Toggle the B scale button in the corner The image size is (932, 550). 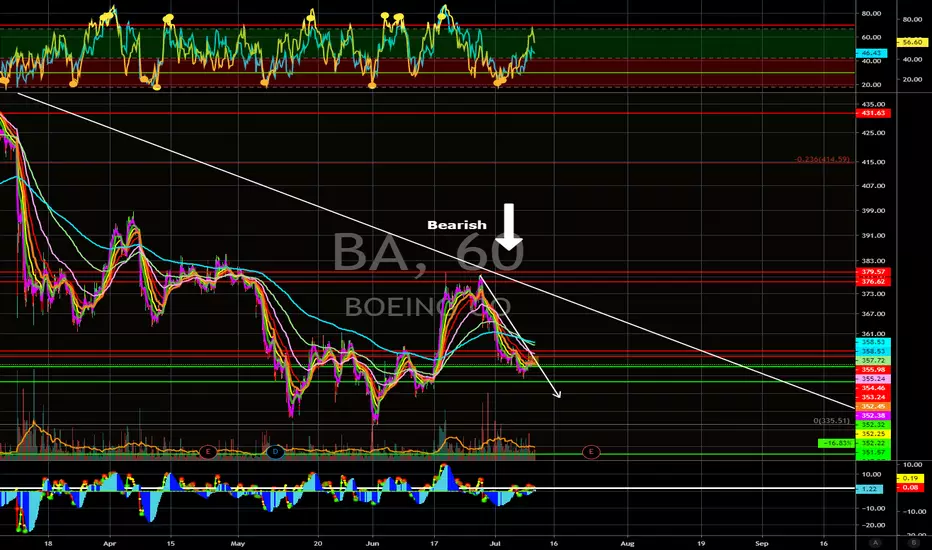click(915, 542)
